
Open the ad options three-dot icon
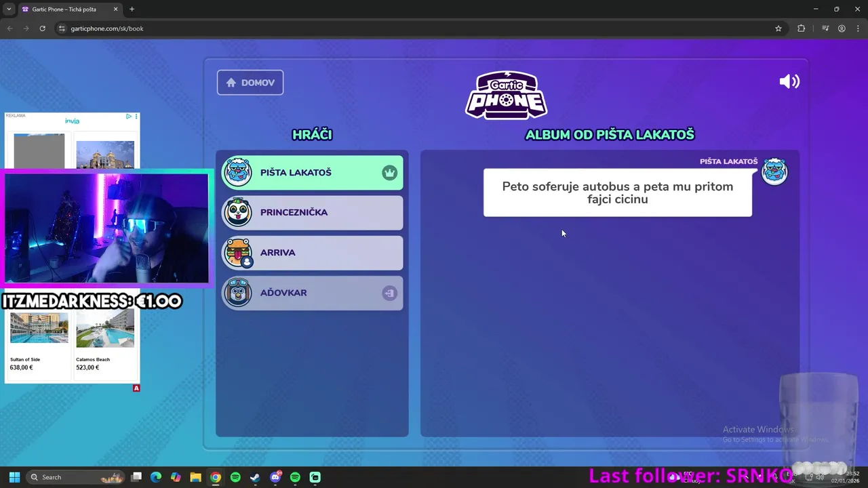(136, 117)
